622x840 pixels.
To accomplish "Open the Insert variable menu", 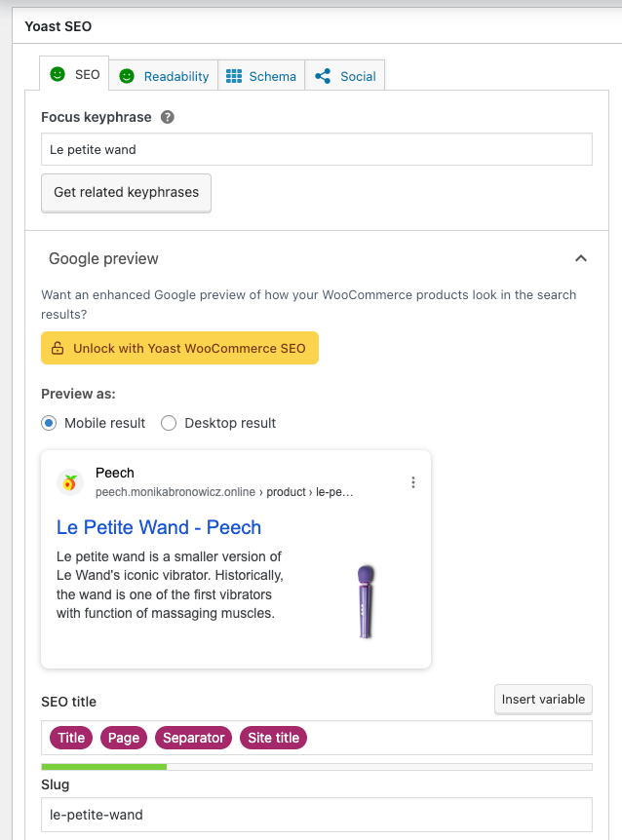I will pyautogui.click(x=543, y=699).
